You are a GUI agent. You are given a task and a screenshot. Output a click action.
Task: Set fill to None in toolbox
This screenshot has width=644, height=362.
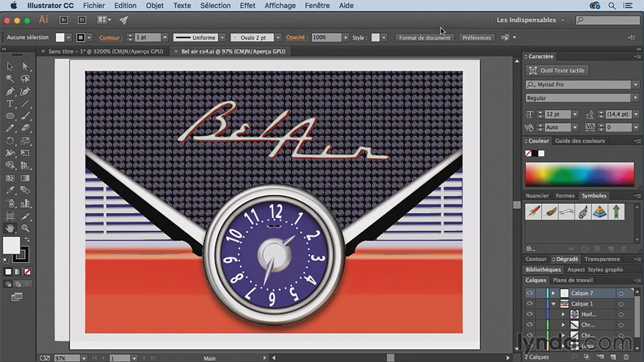(27, 272)
